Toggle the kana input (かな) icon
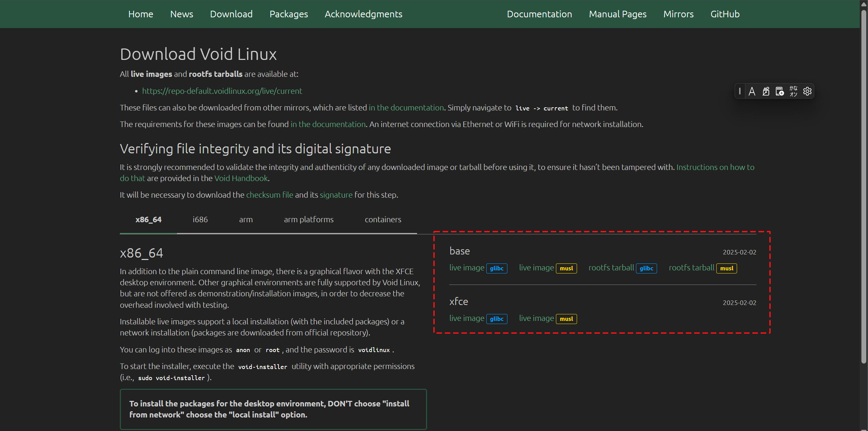The width and height of the screenshot is (868, 431). (x=794, y=91)
